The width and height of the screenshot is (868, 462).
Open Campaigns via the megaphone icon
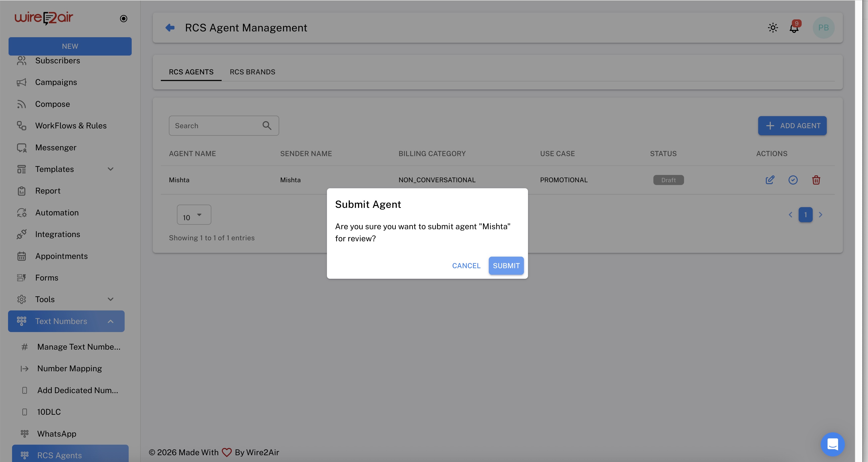[22, 82]
